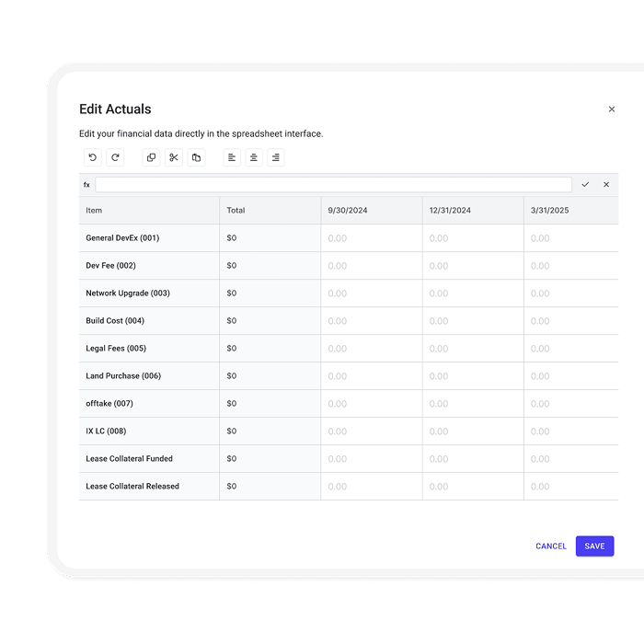
Task: Click the Cut scissors icon
Action: [174, 157]
